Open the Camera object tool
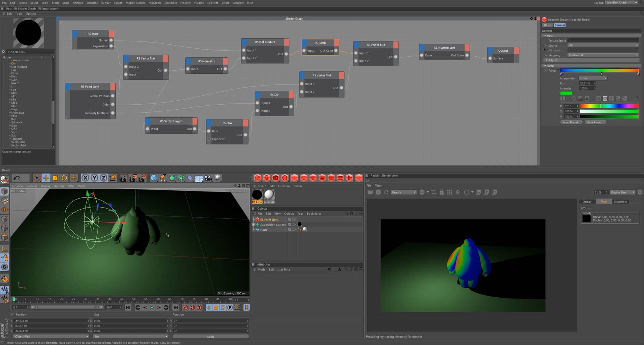The height and width of the screenshot is (345, 644). tap(208, 178)
